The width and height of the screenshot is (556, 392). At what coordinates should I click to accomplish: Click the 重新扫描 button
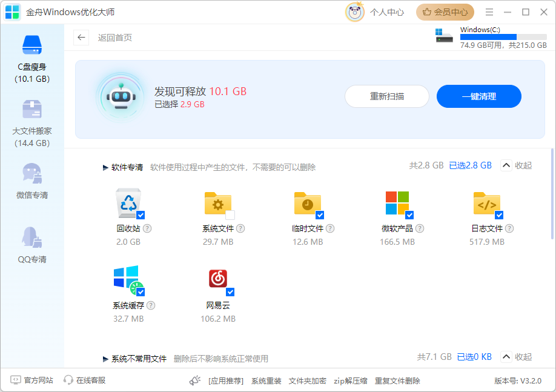click(387, 96)
